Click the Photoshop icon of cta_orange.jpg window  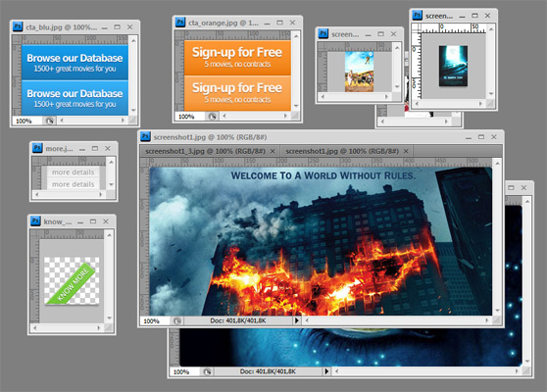[x=180, y=22]
